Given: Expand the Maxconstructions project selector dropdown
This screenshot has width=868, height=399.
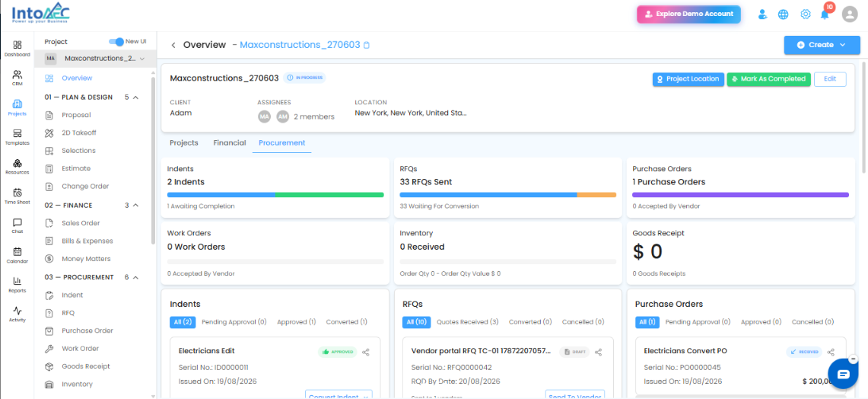Looking at the screenshot, I should click(95, 58).
